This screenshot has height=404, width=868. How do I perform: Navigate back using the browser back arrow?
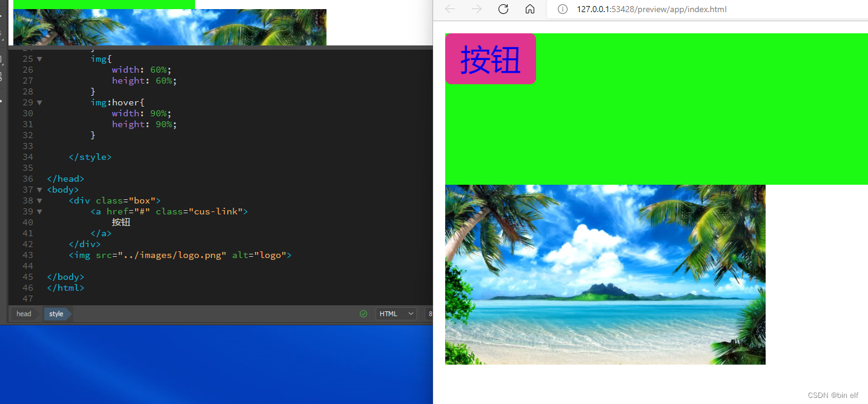pos(449,9)
